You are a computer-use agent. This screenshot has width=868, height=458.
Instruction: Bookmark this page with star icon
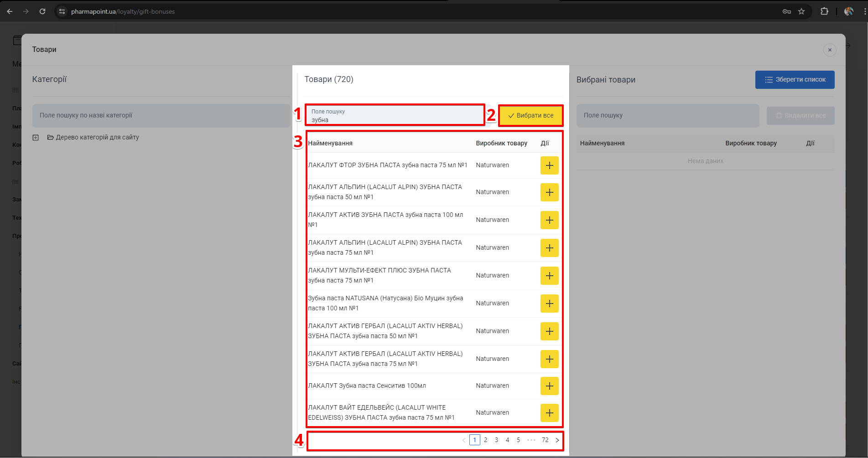[801, 11]
